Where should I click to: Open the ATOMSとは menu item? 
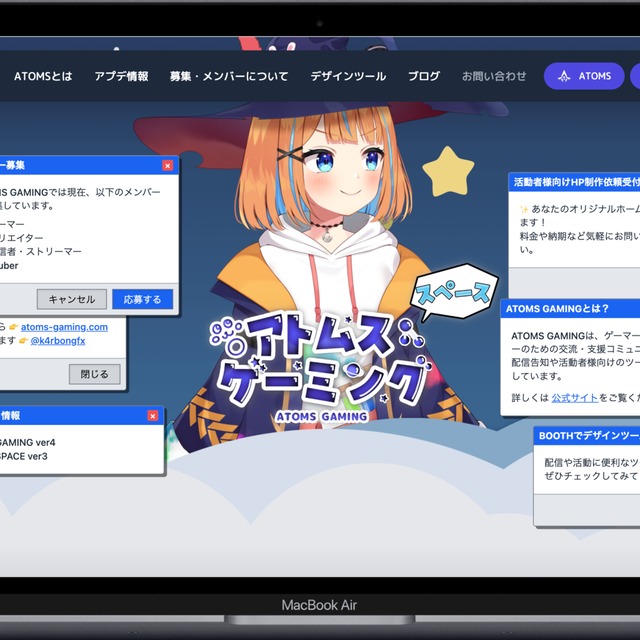point(43,76)
